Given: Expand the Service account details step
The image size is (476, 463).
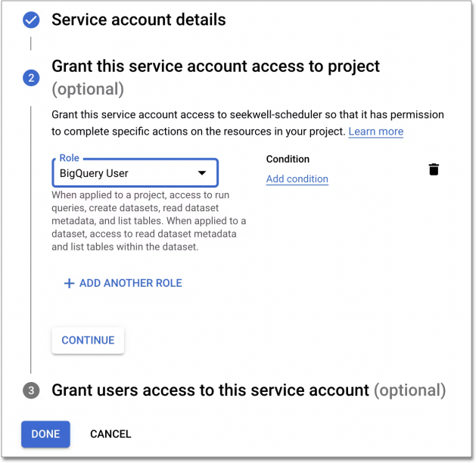Looking at the screenshot, I should (x=138, y=20).
